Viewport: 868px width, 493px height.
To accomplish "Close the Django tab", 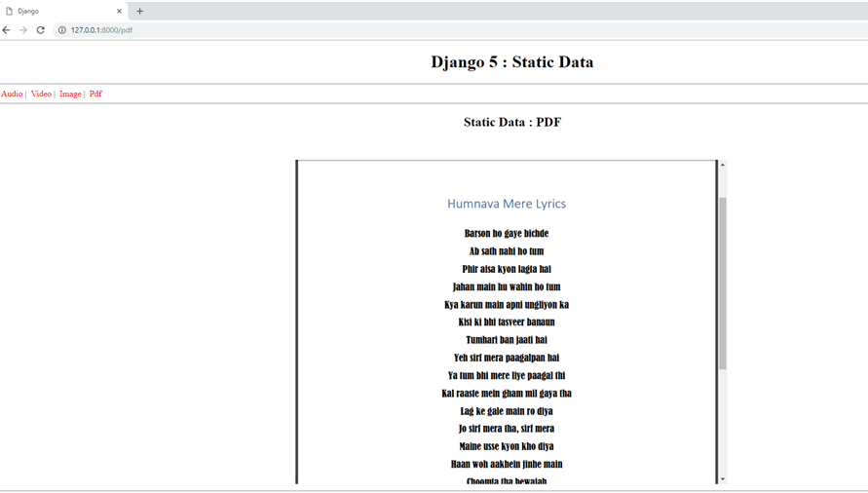I will [x=119, y=11].
